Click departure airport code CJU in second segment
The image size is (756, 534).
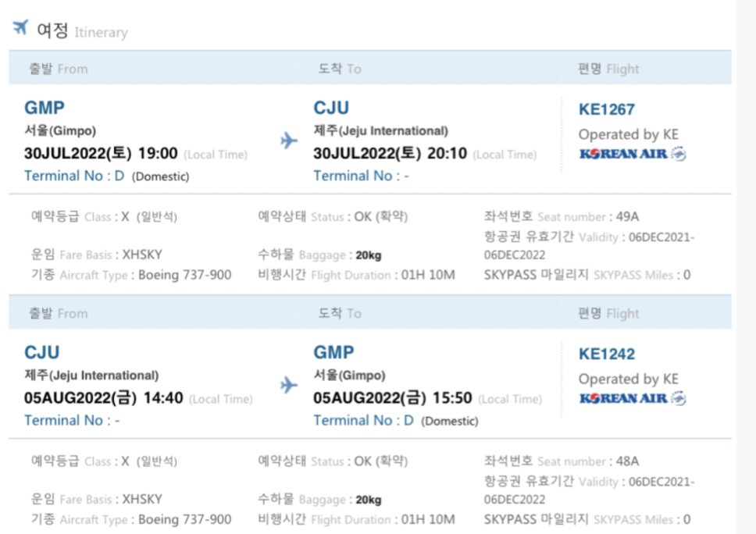[x=42, y=352]
